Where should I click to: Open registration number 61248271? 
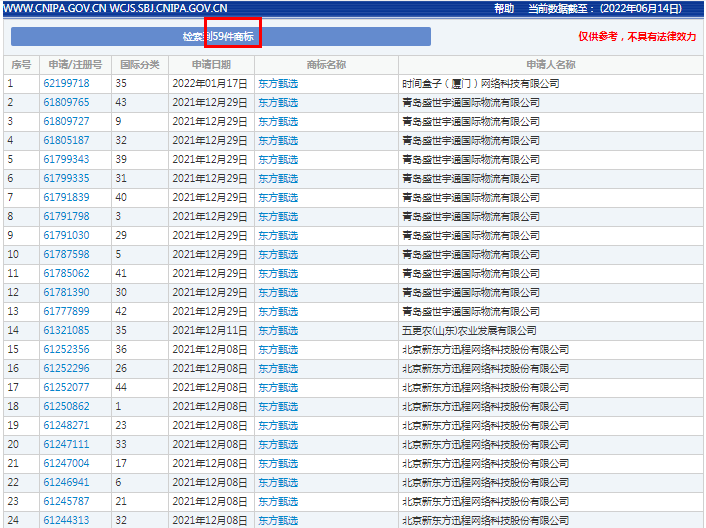66,425
